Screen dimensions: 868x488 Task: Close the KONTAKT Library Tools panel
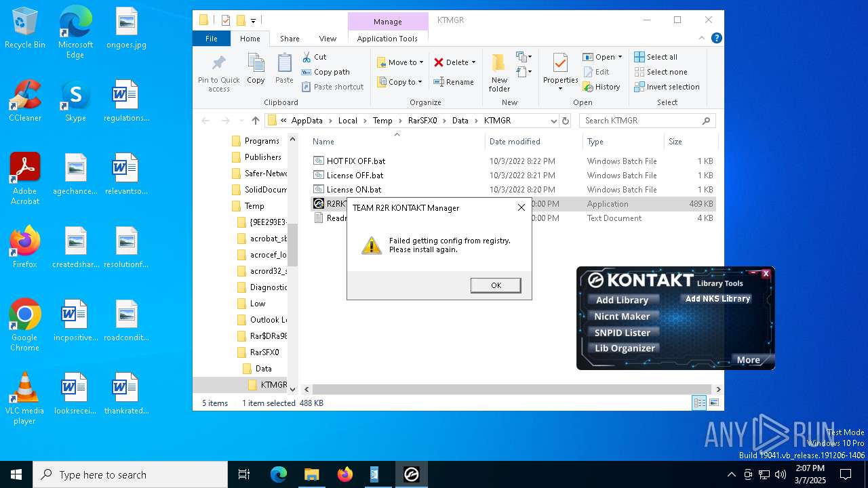coord(766,274)
